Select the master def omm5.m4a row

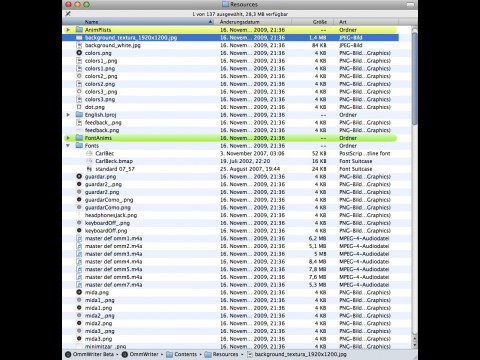click(230, 269)
